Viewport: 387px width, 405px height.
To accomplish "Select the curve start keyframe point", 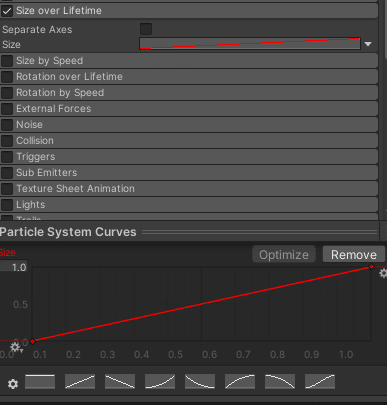I will [x=33, y=341].
